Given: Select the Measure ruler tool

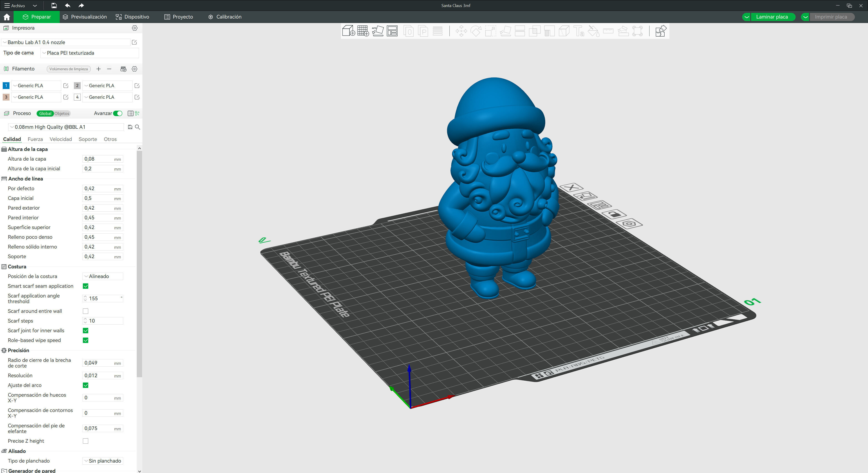Looking at the screenshot, I should click(x=608, y=31).
